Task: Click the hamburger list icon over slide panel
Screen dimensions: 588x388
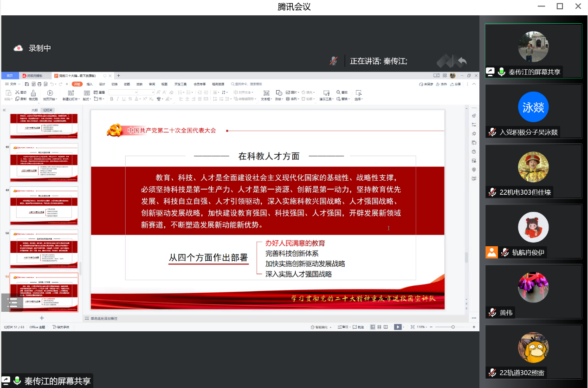Action: coord(13,303)
